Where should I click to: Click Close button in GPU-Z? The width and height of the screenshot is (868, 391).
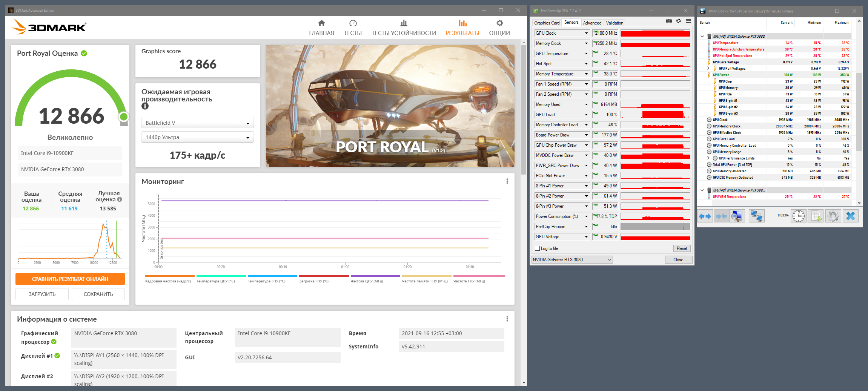pyautogui.click(x=678, y=260)
